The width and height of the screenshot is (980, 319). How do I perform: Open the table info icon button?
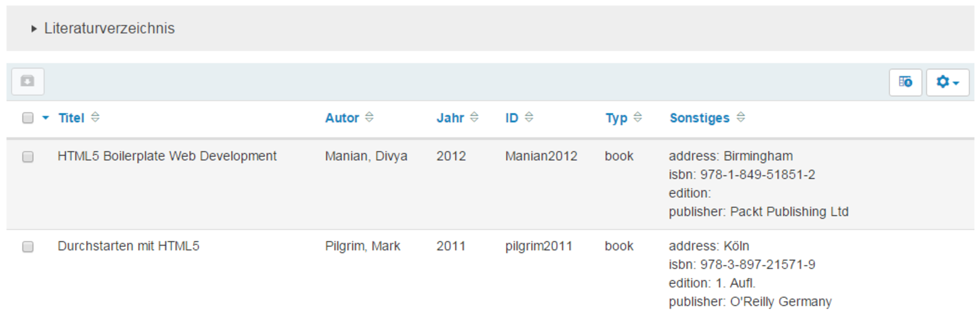tap(905, 82)
